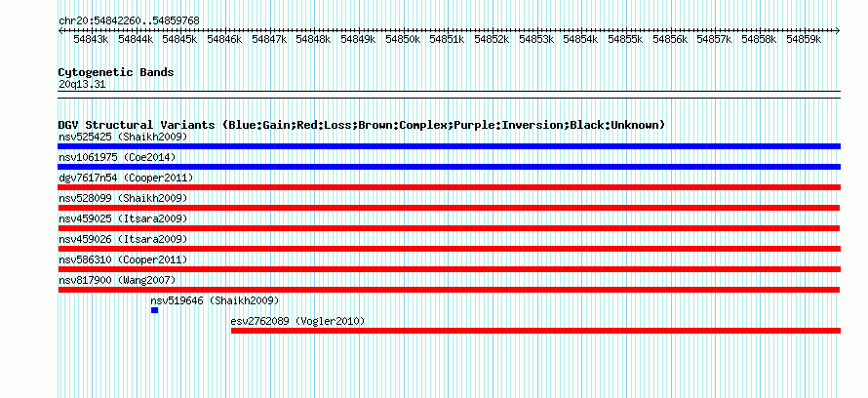
Task: Click the DGV Structural Variants track title
Action: click(x=362, y=125)
